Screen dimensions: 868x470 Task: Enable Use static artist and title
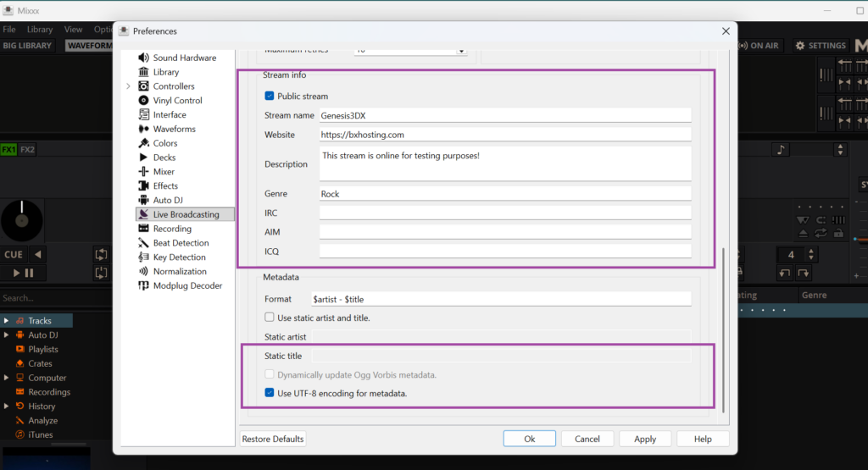click(x=270, y=318)
